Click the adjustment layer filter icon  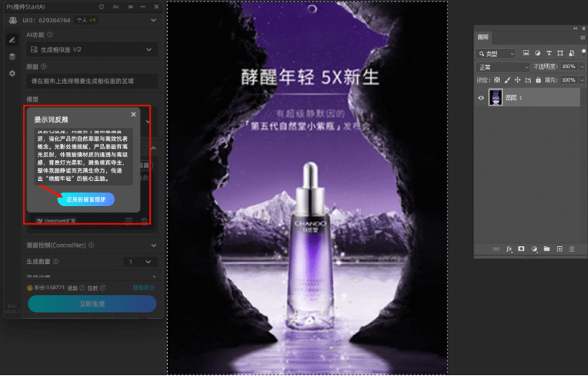pyautogui.click(x=537, y=53)
